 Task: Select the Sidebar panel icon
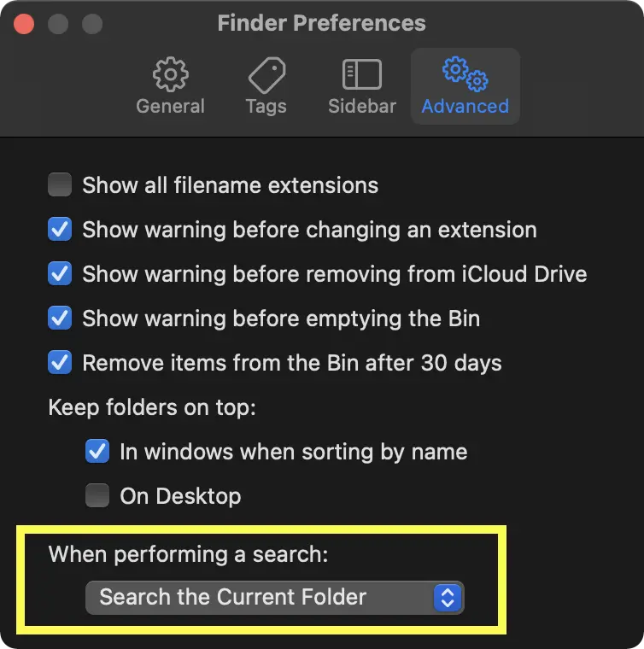coord(362,75)
